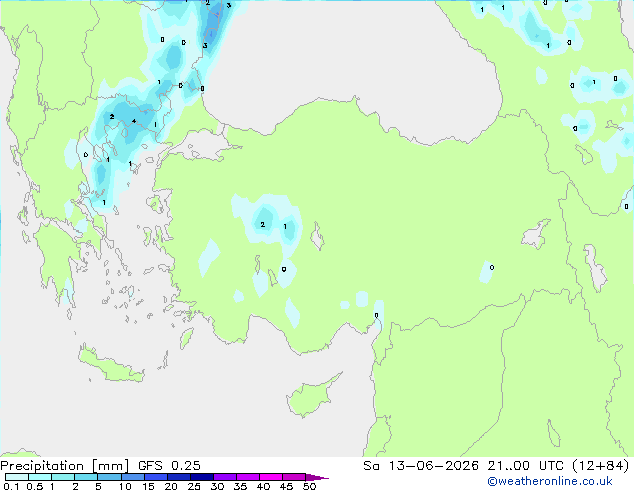Click the "Precipitation [mm]" title text
The width and height of the screenshot is (634, 490).
65,466
